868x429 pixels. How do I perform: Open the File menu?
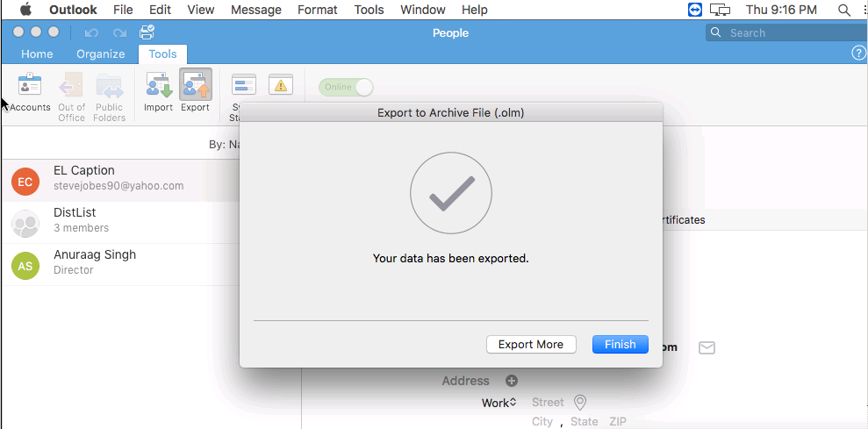pyautogui.click(x=123, y=10)
